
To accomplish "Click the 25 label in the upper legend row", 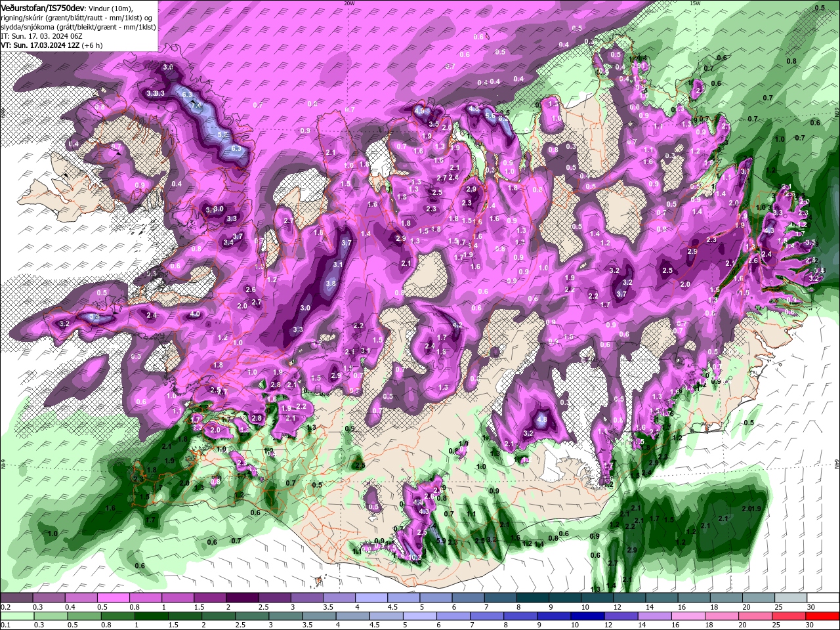I will click(778, 608).
